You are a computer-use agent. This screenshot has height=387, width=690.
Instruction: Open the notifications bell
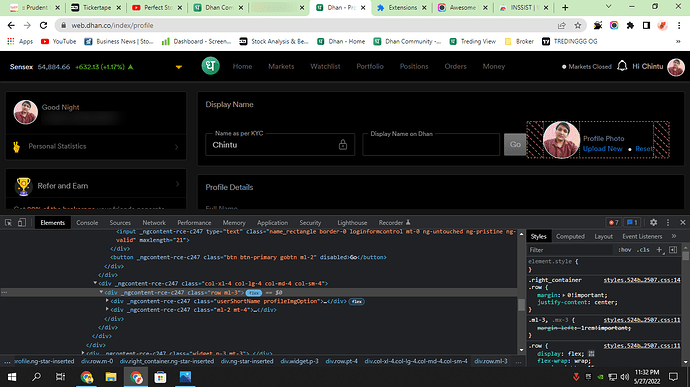click(622, 66)
